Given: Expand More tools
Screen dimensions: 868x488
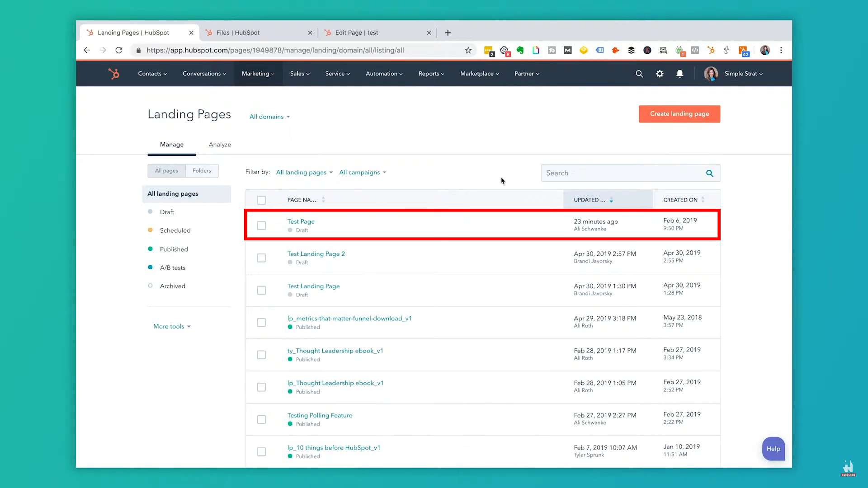Looking at the screenshot, I should coord(172,326).
